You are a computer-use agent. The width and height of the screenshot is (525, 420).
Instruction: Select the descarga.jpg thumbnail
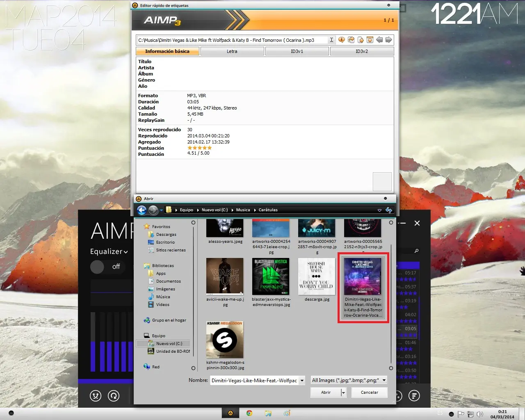[317, 276]
